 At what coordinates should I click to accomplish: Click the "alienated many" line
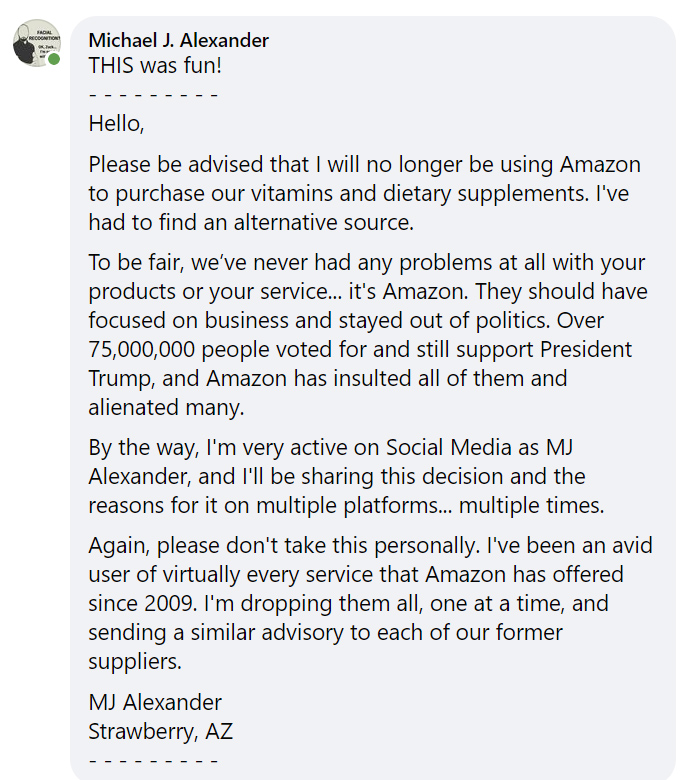point(166,408)
